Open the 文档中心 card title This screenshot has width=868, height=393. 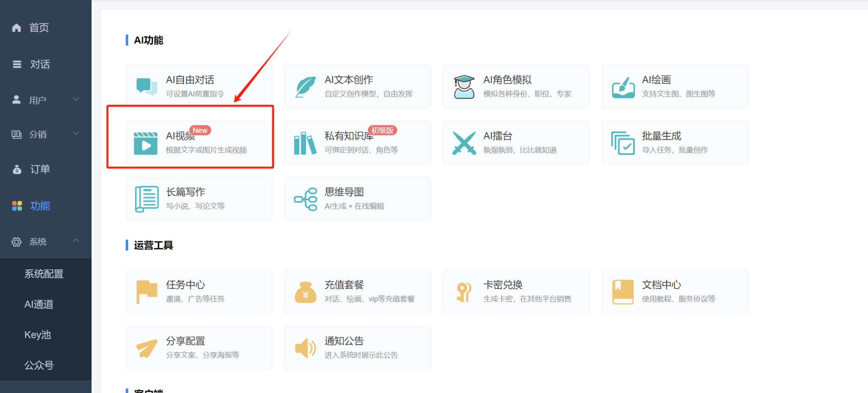pyautogui.click(x=661, y=285)
